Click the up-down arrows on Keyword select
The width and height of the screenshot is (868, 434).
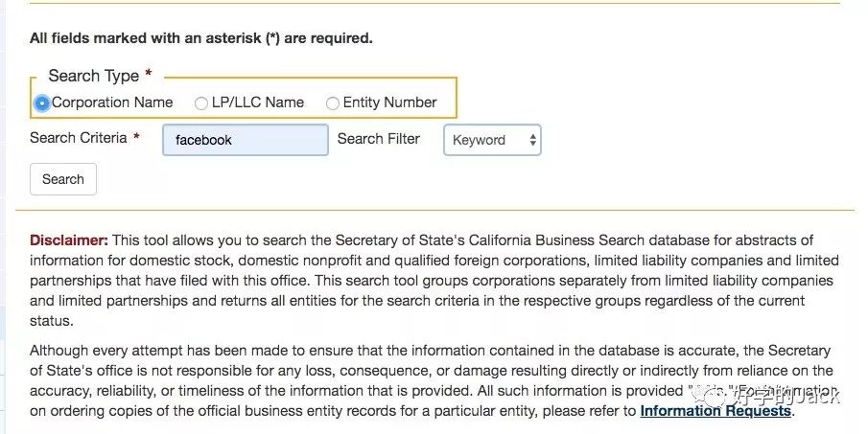click(x=532, y=140)
